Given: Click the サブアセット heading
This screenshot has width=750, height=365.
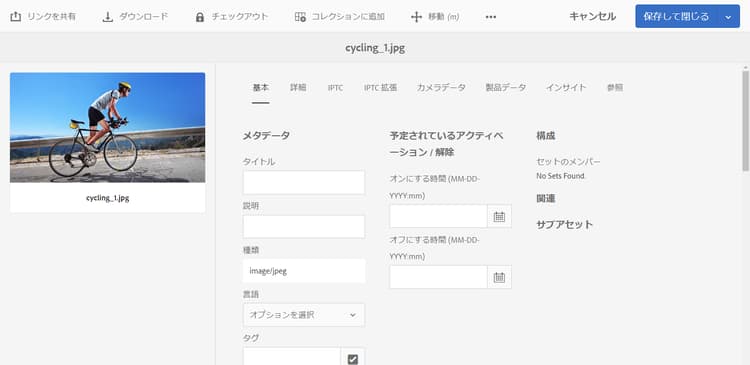Looking at the screenshot, I should point(564,224).
